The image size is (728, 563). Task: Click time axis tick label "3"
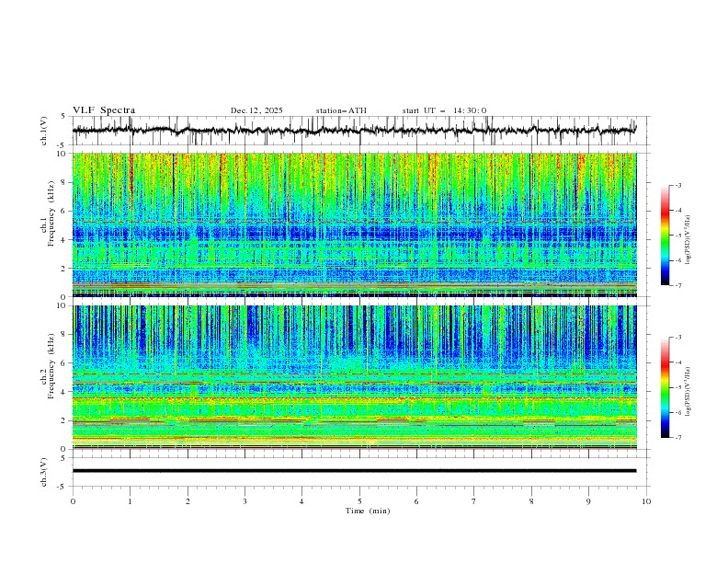[245, 501]
